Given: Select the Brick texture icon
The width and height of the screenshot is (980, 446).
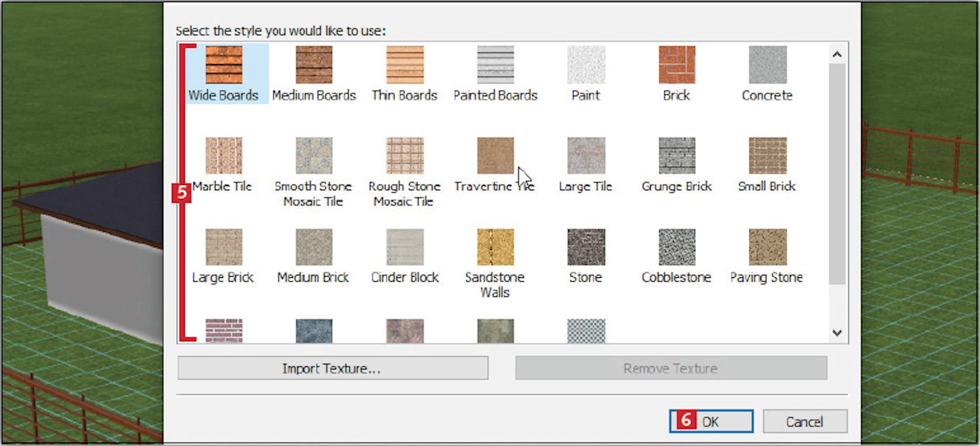Looking at the screenshot, I should (x=677, y=65).
